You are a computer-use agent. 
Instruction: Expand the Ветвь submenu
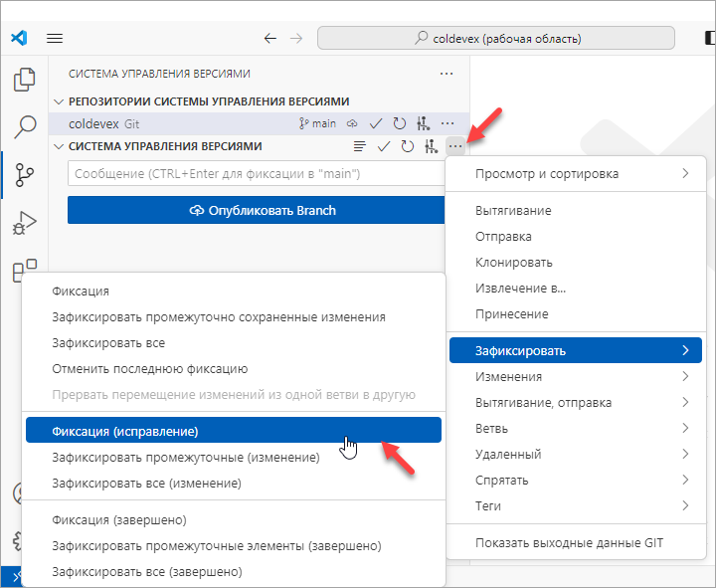point(575,429)
